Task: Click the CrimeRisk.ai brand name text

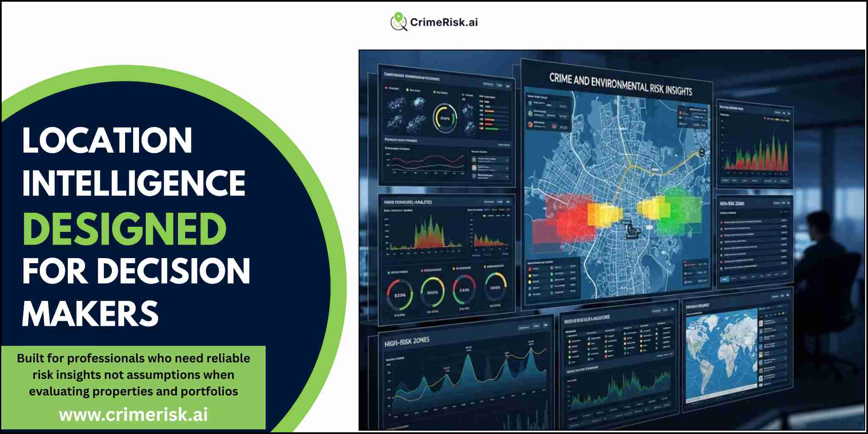Action: (x=444, y=22)
